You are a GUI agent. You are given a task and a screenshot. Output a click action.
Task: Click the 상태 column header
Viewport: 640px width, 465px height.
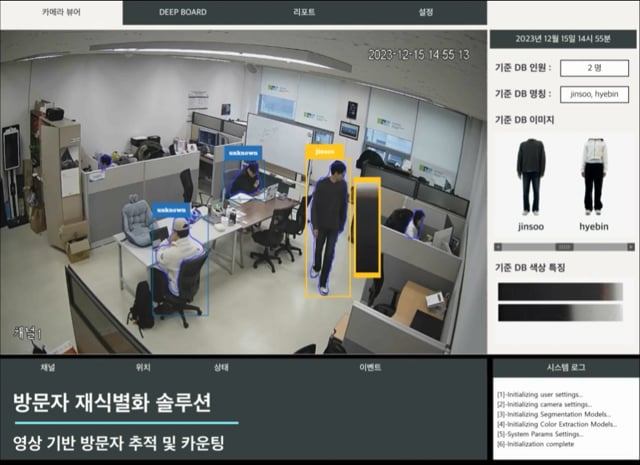coord(221,367)
